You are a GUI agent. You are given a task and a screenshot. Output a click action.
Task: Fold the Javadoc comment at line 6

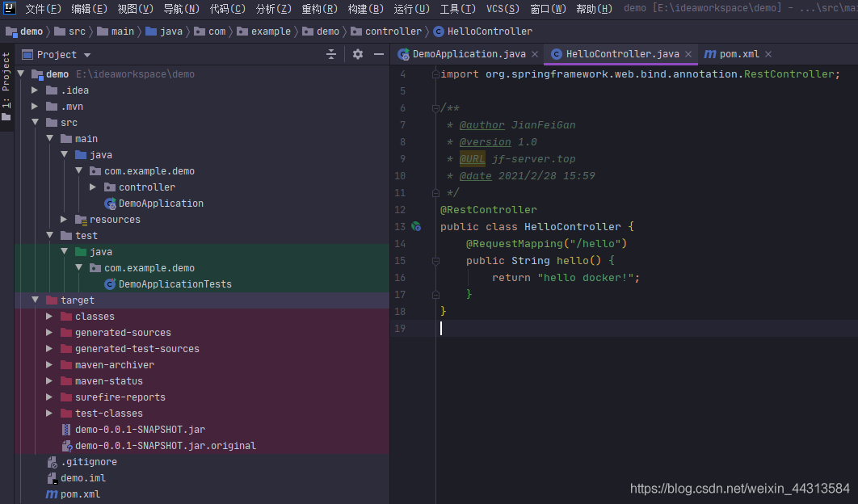[435, 108]
